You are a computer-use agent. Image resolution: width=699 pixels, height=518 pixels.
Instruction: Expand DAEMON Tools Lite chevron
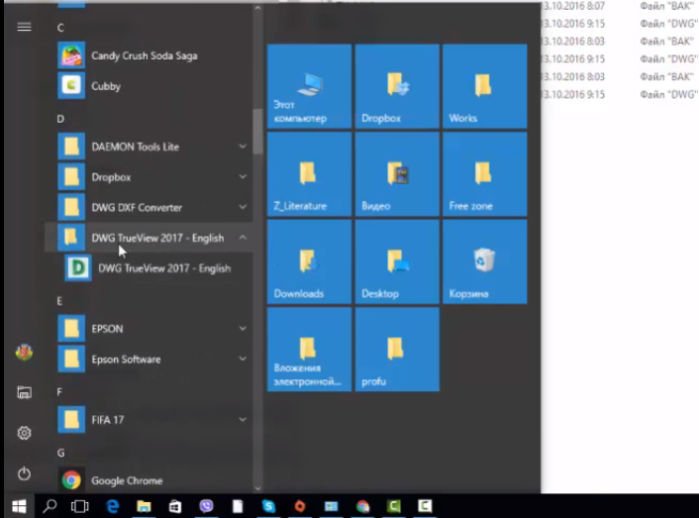click(x=243, y=146)
